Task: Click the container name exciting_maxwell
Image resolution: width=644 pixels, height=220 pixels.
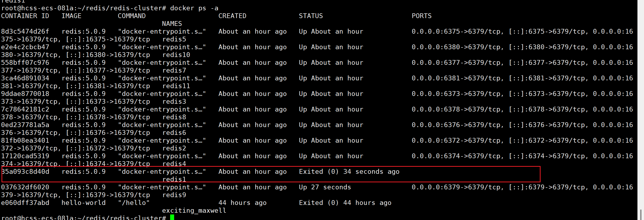Action: [x=194, y=211]
